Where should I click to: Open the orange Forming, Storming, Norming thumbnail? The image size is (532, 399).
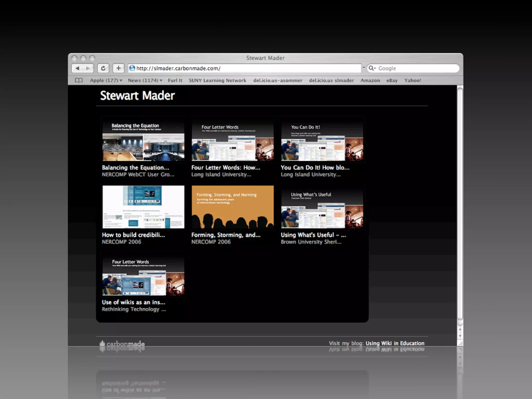click(233, 207)
